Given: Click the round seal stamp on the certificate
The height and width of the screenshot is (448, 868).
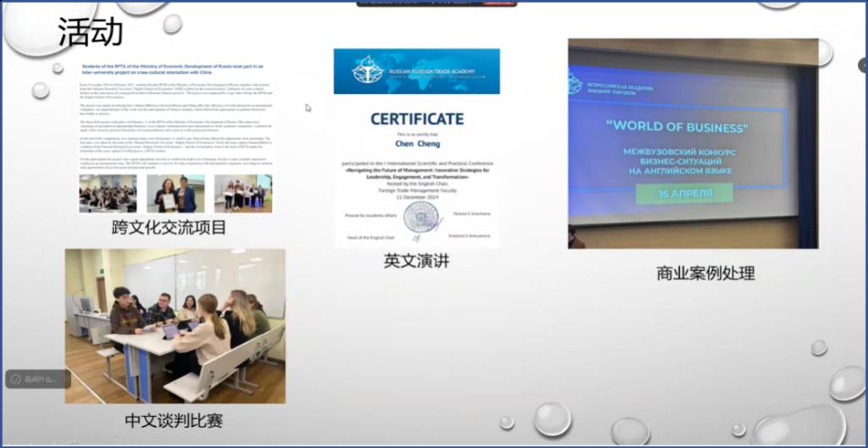Looking at the screenshot, I should 420,217.
